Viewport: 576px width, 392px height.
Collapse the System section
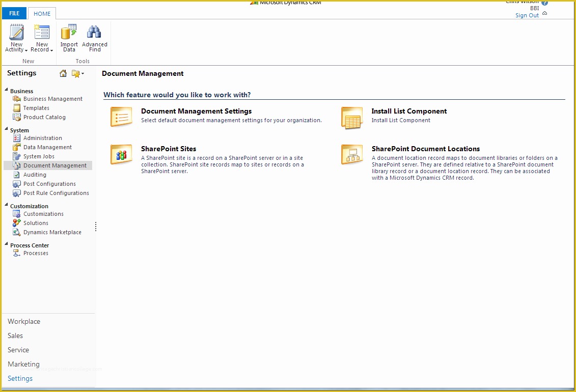[6, 129]
